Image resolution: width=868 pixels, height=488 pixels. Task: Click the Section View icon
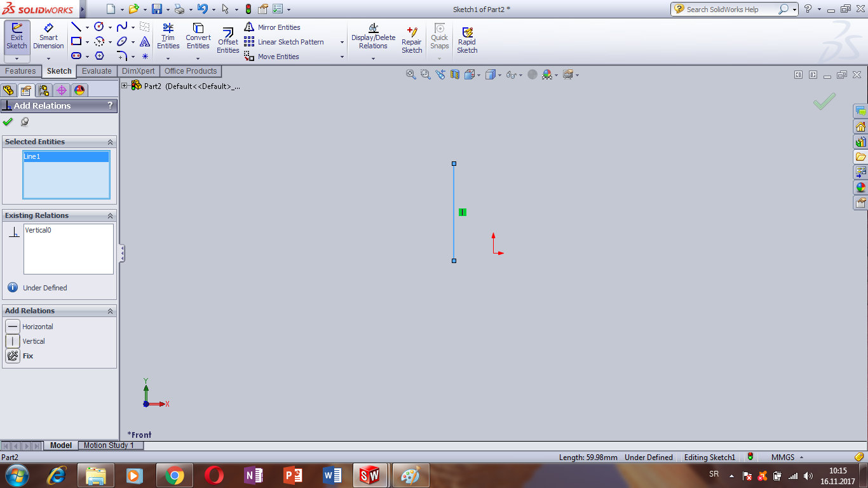454,74
